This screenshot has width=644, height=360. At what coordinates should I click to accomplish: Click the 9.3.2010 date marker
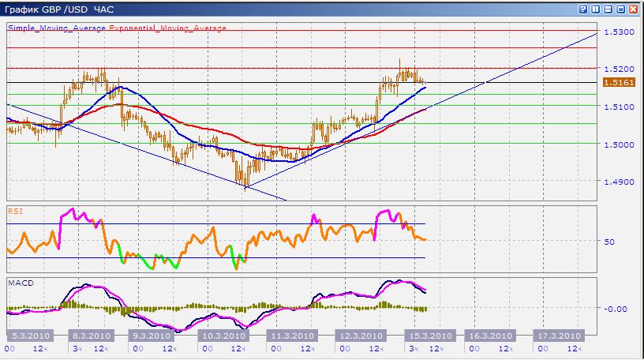click(149, 334)
